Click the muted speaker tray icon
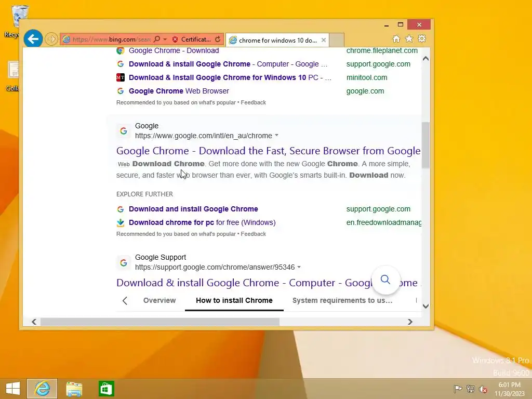 click(483, 389)
